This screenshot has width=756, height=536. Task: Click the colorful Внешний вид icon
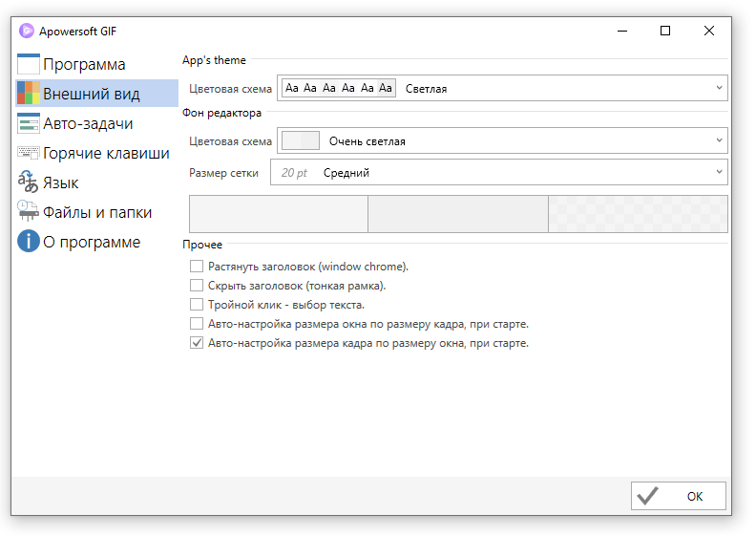click(x=29, y=93)
